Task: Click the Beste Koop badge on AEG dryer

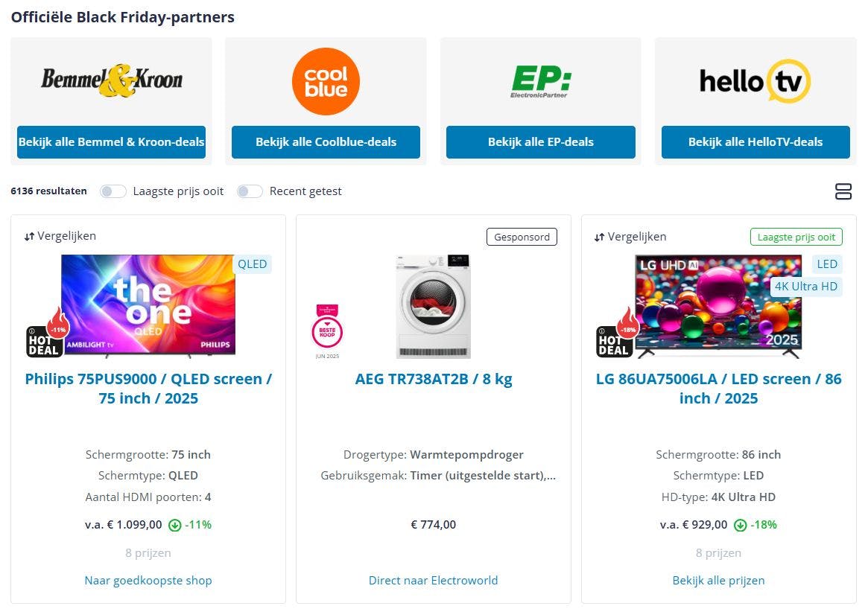Action: pyautogui.click(x=327, y=330)
